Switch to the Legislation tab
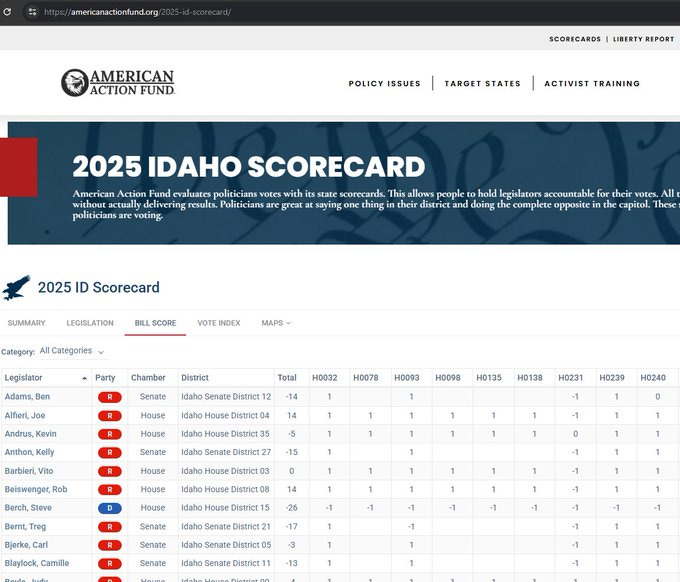Viewport: 680px width, 582px height. point(90,323)
